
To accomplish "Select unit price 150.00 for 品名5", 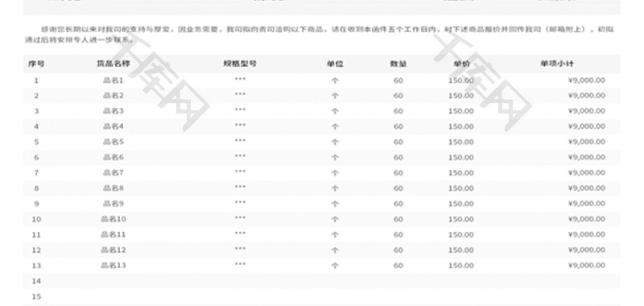I will (x=461, y=142).
